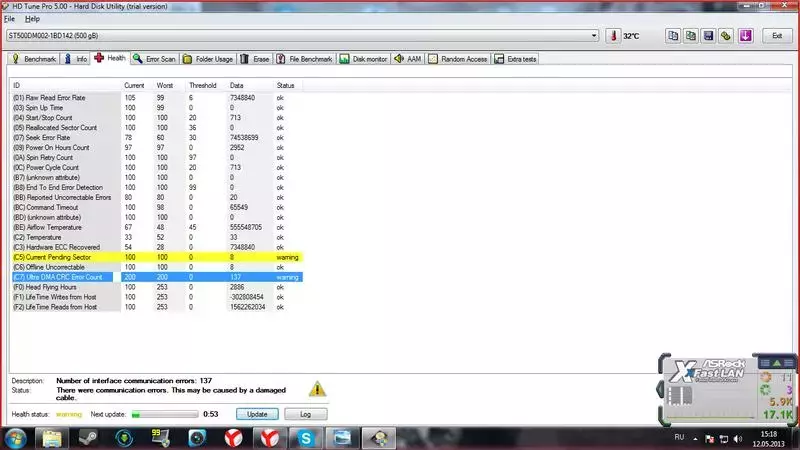Click the save floppy disk icon
Image resolution: width=800 pixels, height=450 pixels.
click(708, 36)
